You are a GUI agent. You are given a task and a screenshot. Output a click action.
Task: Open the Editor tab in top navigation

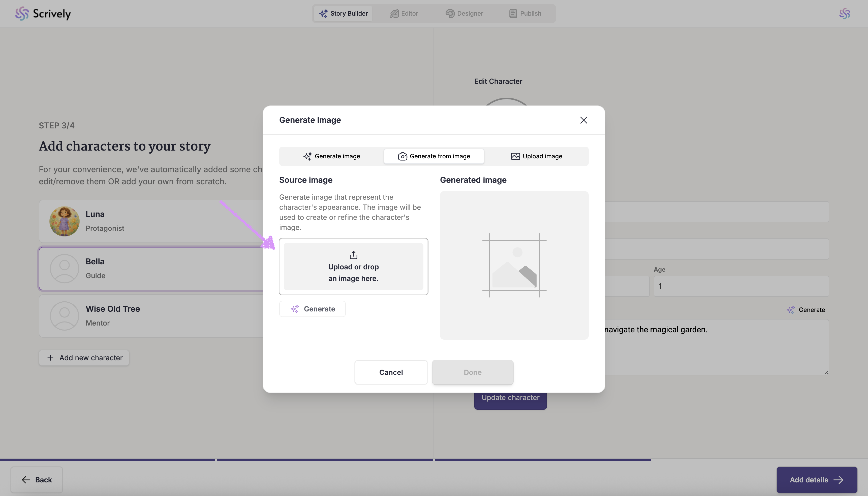[x=404, y=14]
